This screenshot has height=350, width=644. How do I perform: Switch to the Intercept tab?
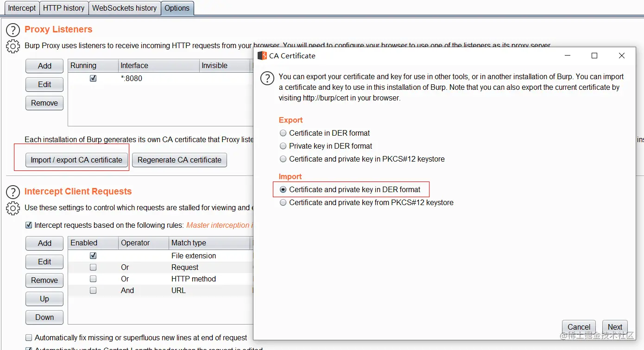tap(22, 8)
